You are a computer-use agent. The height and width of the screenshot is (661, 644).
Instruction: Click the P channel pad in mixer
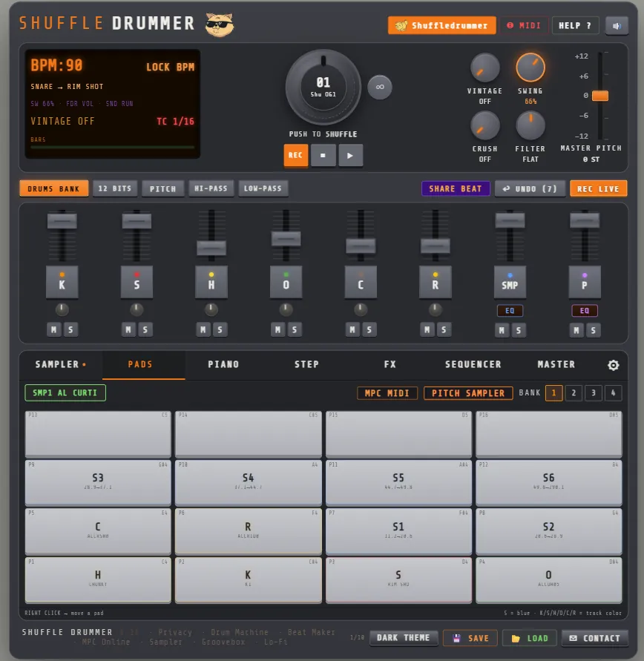pyautogui.click(x=585, y=282)
